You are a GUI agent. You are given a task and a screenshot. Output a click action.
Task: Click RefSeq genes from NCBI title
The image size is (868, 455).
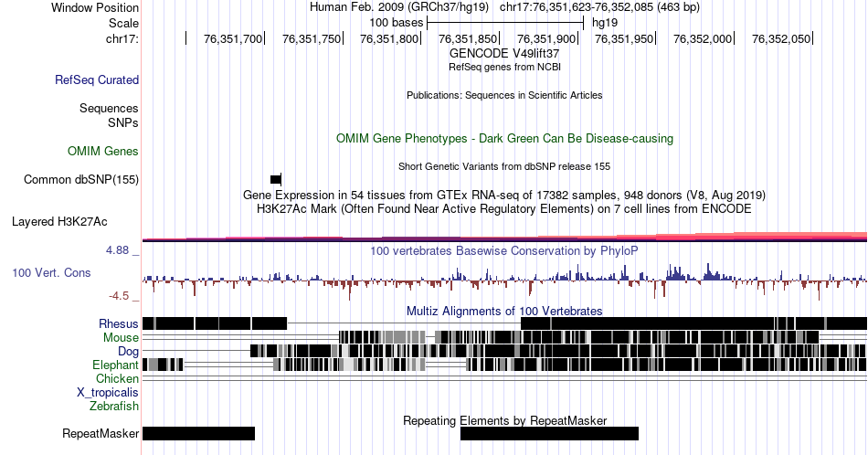[x=504, y=67]
